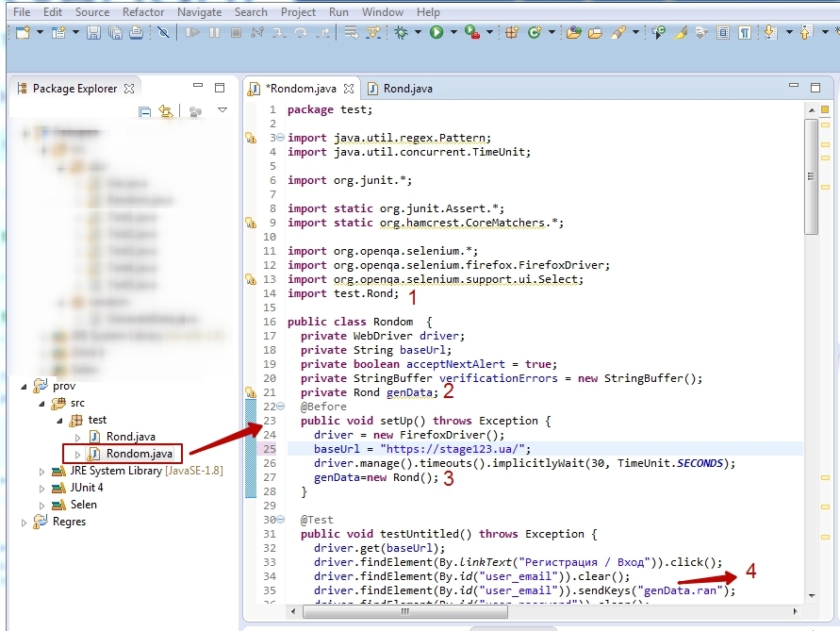
Task: Open the File menu
Action: coord(22,12)
